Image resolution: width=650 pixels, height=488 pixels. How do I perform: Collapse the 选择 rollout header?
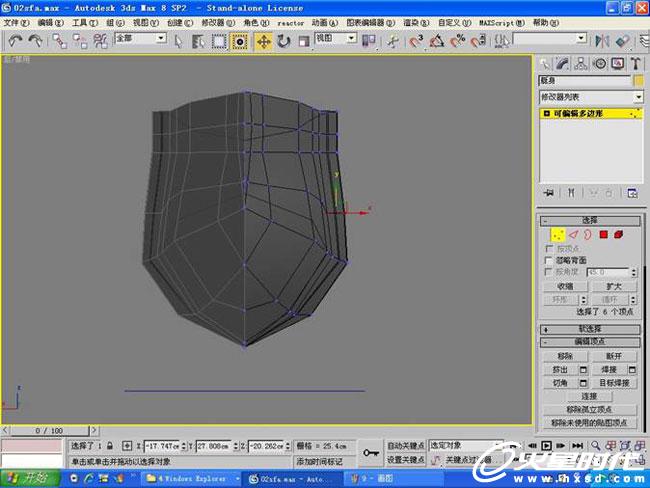(590, 221)
